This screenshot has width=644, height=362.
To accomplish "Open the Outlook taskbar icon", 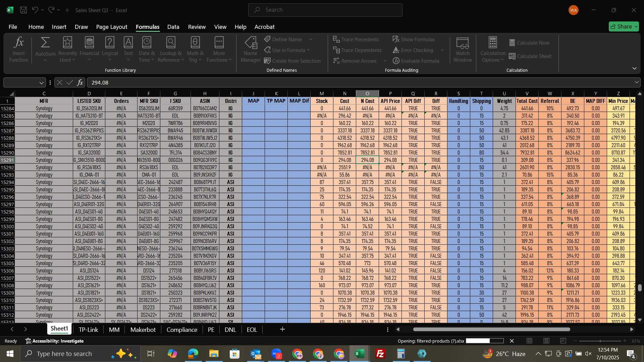I will [x=256, y=354].
